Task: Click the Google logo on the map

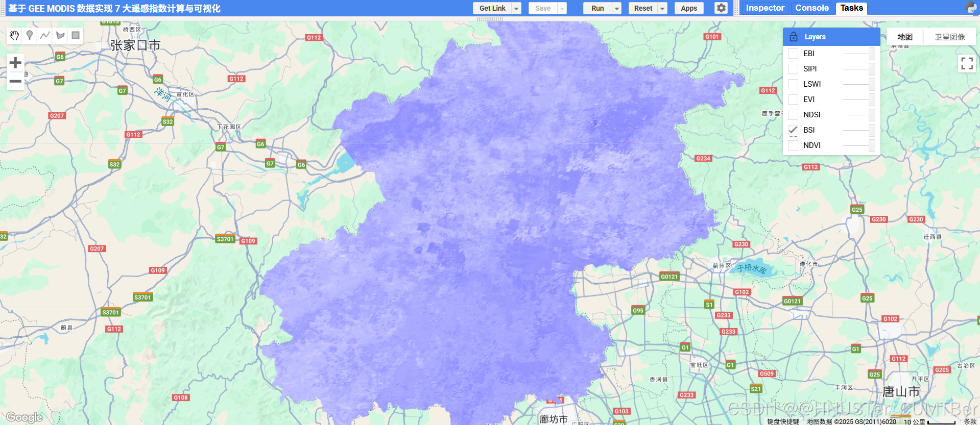Action: point(24,417)
